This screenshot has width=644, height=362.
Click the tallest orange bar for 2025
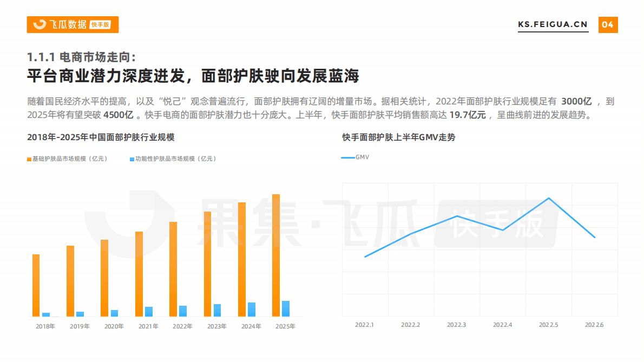pyautogui.click(x=276, y=255)
